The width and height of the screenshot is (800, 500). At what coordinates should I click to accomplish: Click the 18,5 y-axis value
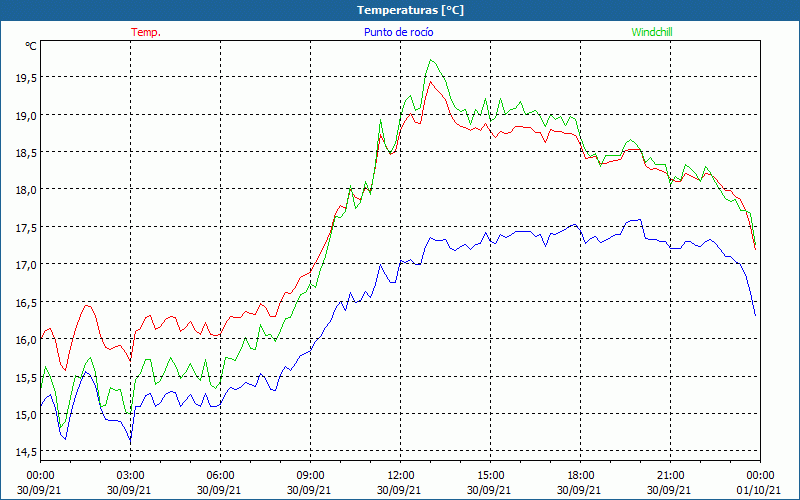pyautogui.click(x=26, y=153)
